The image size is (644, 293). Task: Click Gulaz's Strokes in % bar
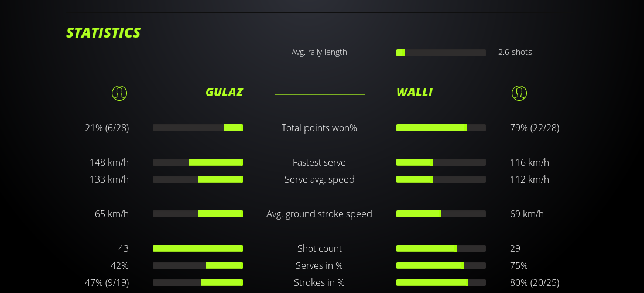[198, 282]
